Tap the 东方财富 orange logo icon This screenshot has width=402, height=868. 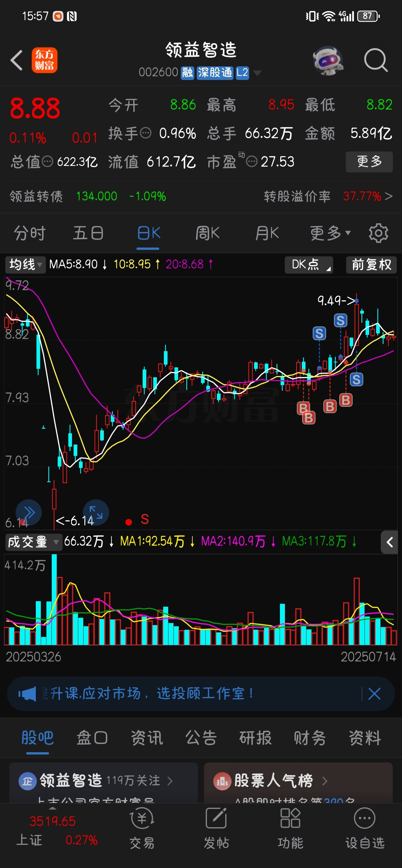(44, 60)
